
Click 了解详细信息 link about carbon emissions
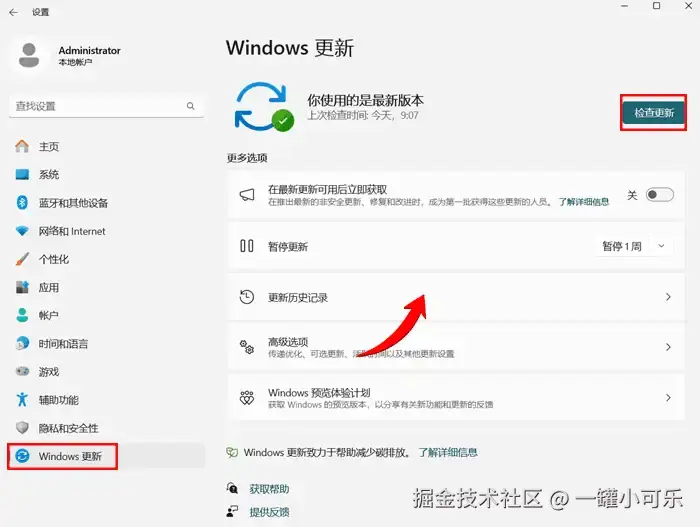[448, 452]
